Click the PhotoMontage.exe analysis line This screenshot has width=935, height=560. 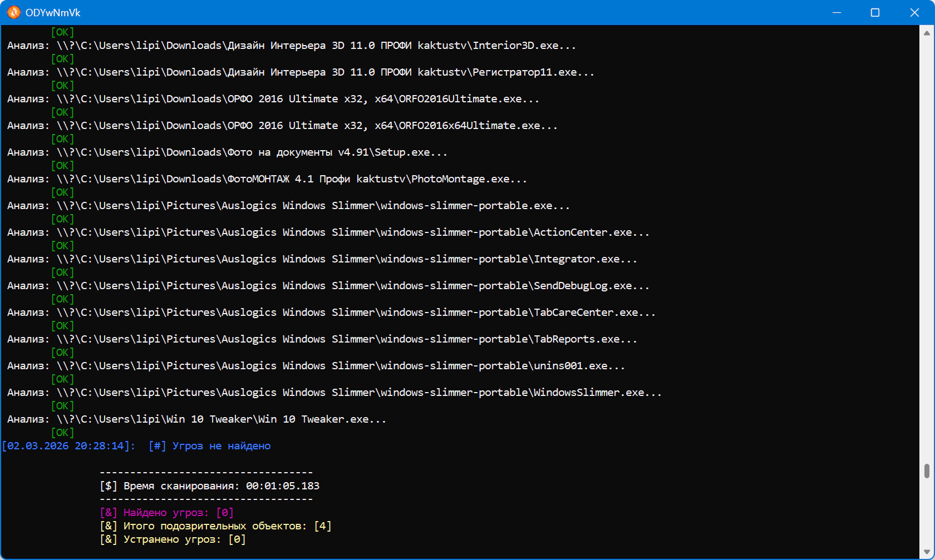(267, 179)
